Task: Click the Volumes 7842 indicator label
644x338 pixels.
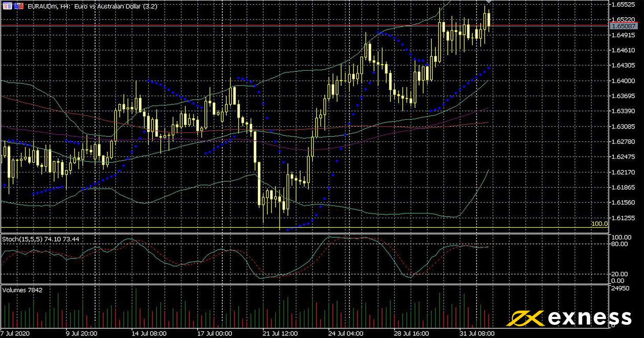Action: point(22,290)
